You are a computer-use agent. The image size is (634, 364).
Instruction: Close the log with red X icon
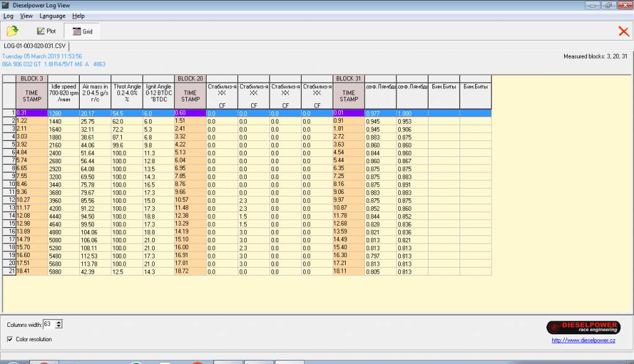(623, 32)
